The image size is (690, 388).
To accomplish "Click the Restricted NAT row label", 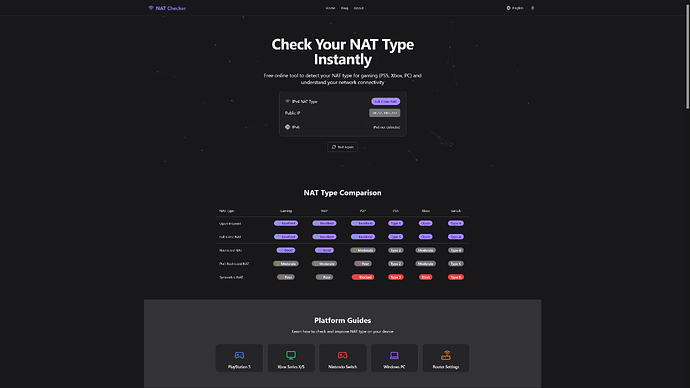I will coord(230,250).
